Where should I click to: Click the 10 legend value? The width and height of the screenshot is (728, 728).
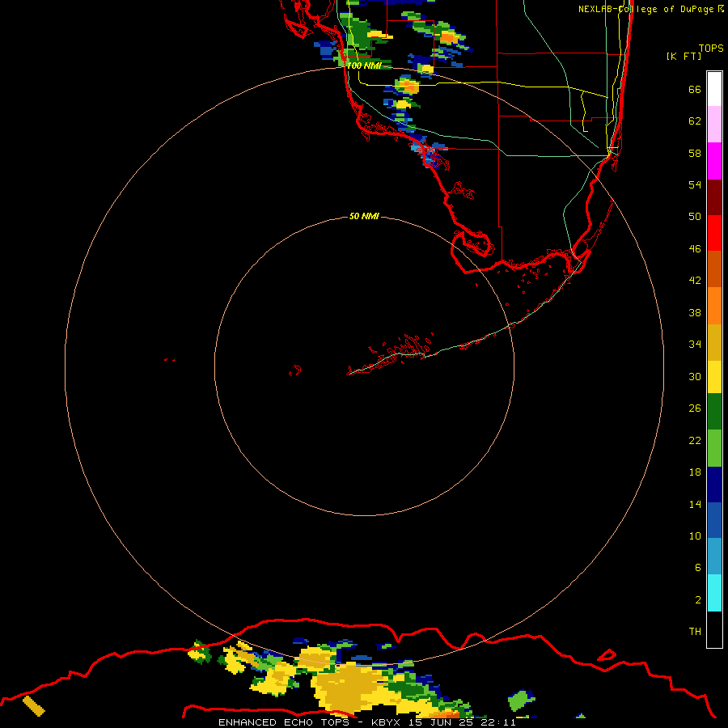point(695,535)
